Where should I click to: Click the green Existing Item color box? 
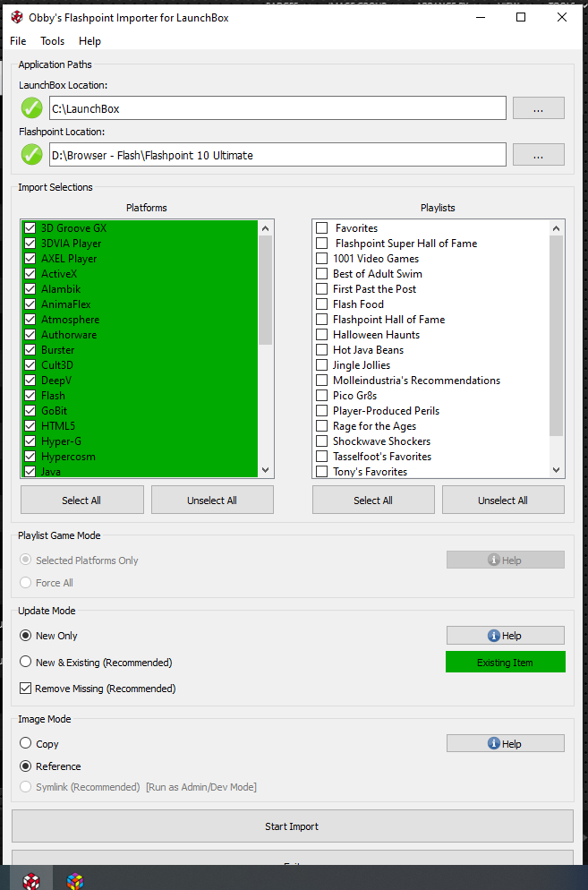[x=505, y=663]
